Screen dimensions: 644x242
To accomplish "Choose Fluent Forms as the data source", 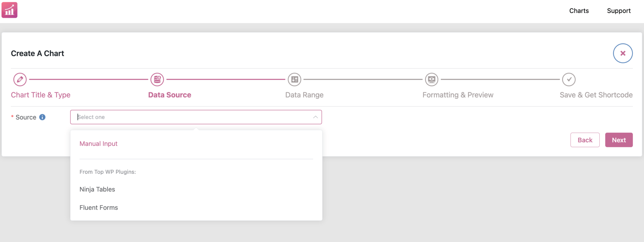I will [x=98, y=207].
